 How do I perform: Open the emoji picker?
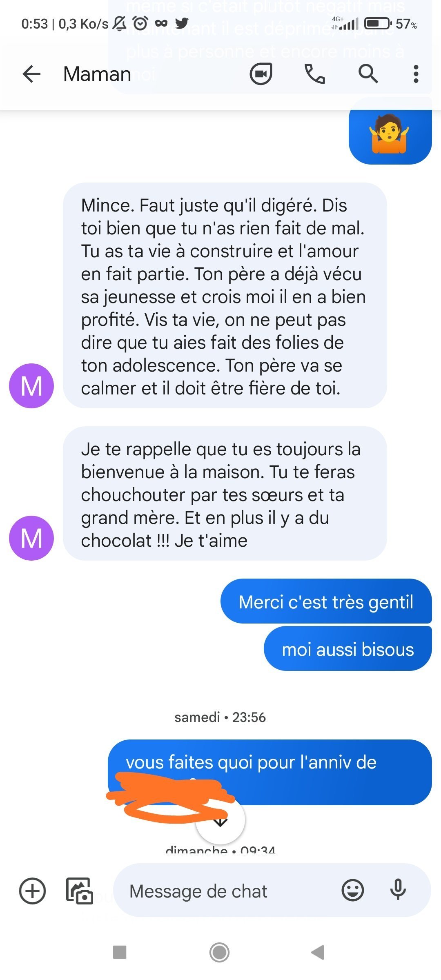click(352, 890)
